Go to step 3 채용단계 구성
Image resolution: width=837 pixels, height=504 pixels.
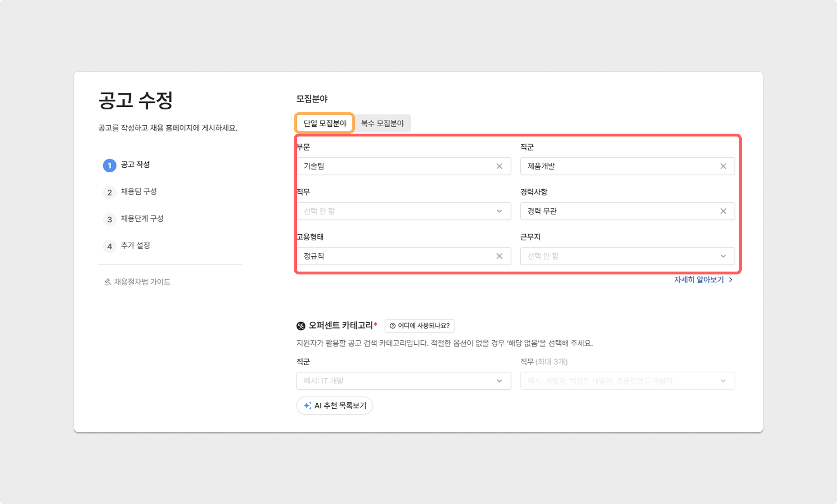click(142, 219)
